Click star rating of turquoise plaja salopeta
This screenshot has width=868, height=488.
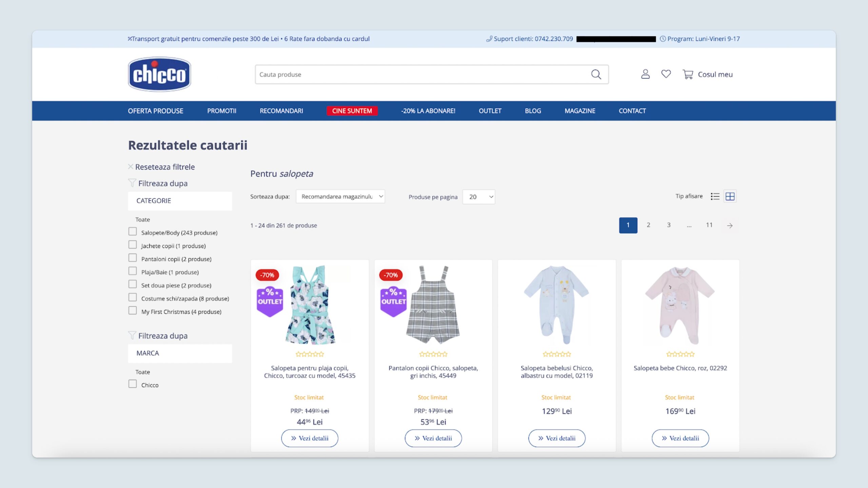pos(310,354)
